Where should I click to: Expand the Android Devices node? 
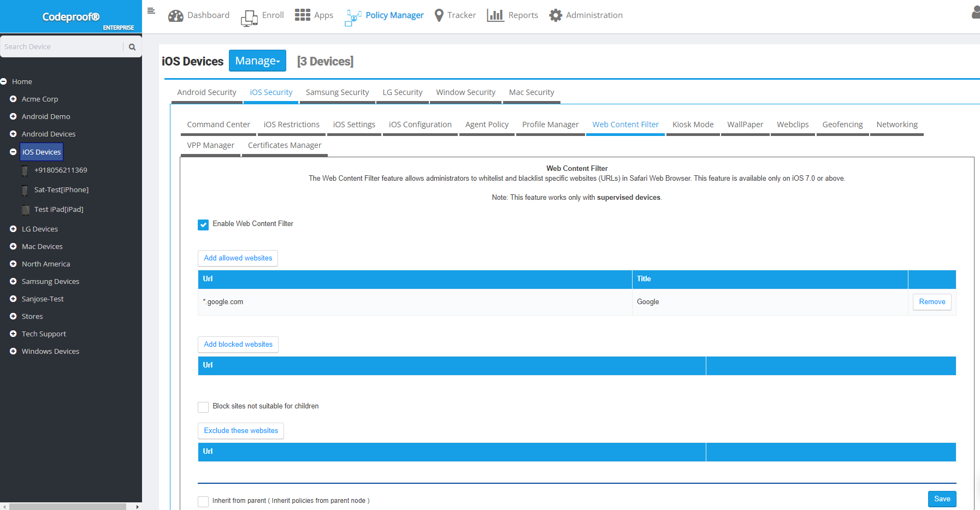13,134
